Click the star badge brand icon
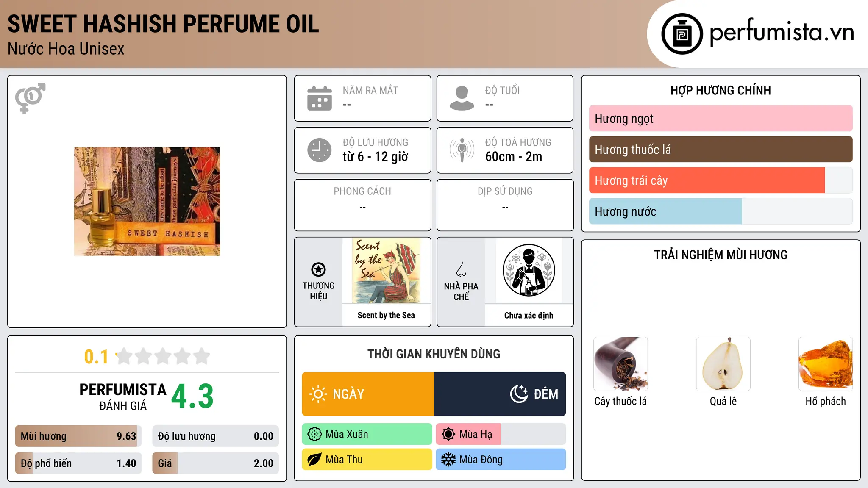The width and height of the screenshot is (868, 488). pyautogui.click(x=318, y=269)
